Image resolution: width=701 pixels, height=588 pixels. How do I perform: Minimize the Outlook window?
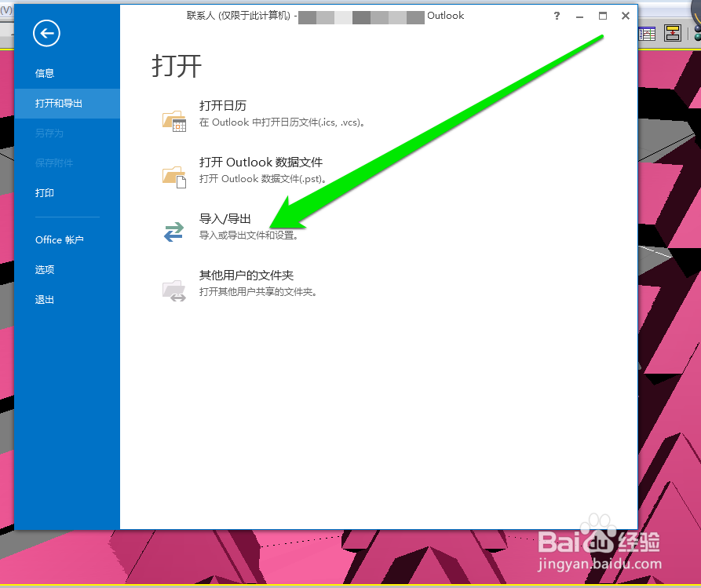pos(580,16)
